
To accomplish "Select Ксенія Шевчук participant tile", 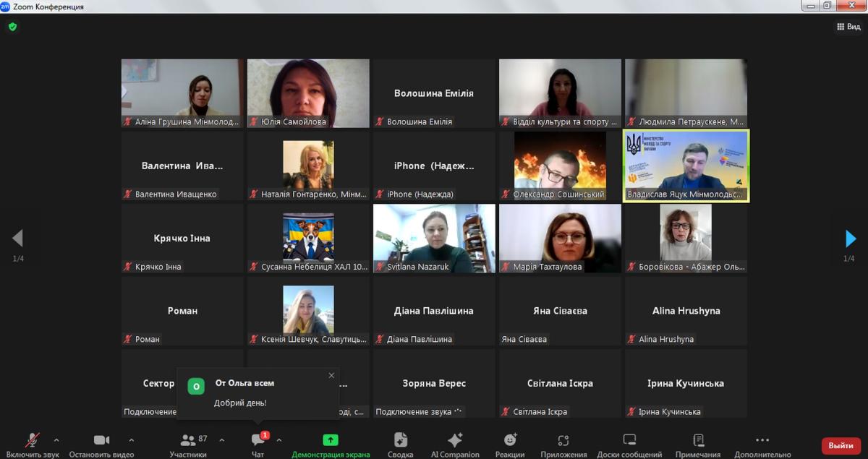I will 308,311.
